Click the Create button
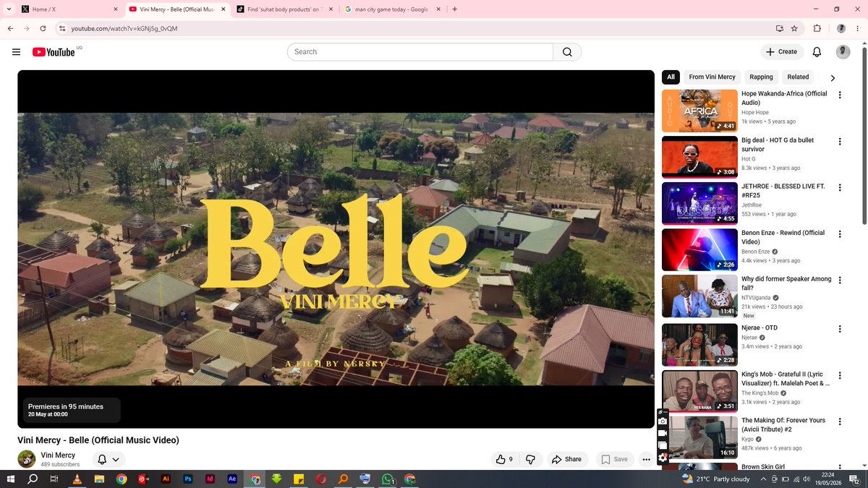Image resolution: width=868 pixels, height=488 pixels. pos(782,52)
